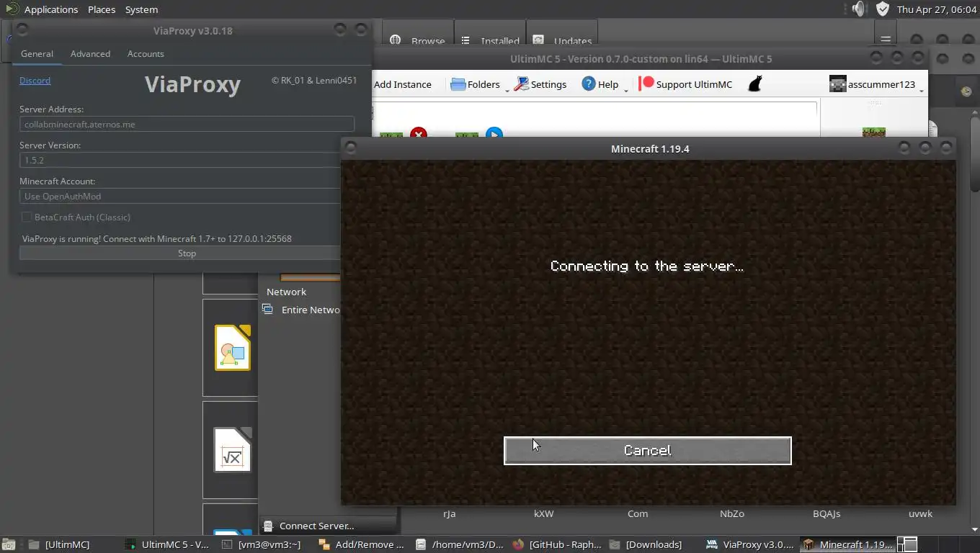Switch to Add/Remove taskbar entry
Screen dimensions: 980x553
(x=361, y=544)
